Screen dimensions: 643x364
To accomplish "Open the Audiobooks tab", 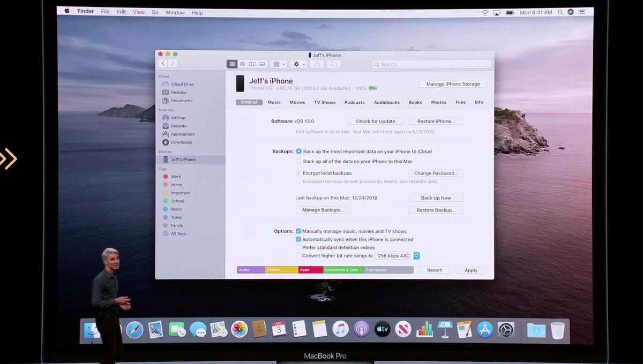I will 387,102.
